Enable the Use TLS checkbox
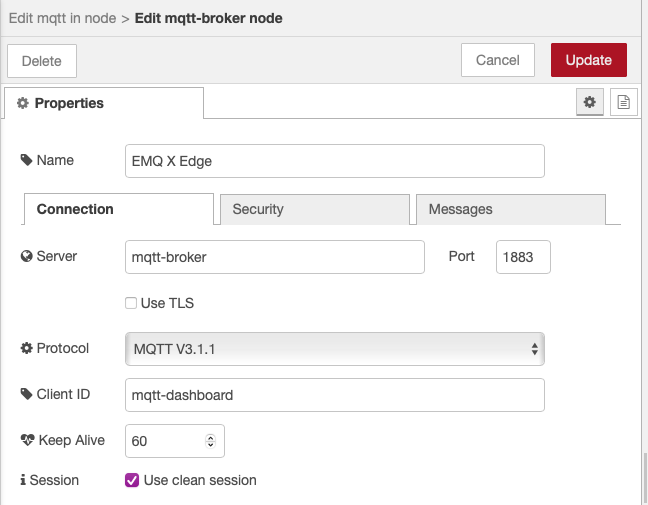648x505 pixels. tap(131, 303)
